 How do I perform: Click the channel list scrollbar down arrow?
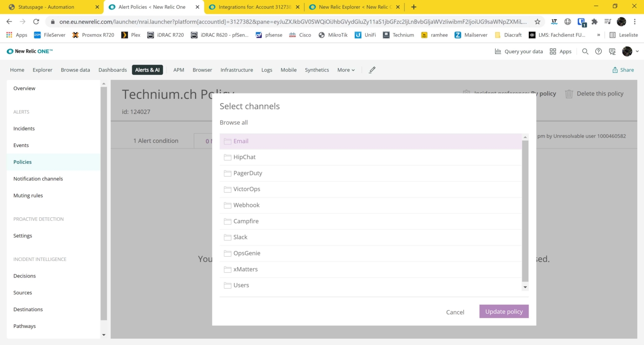[525, 287]
